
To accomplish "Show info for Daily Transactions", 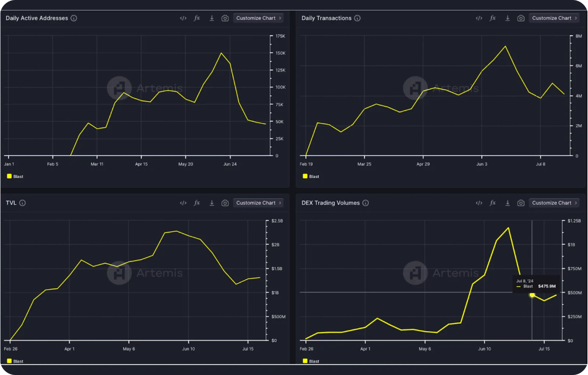I will tap(357, 18).
